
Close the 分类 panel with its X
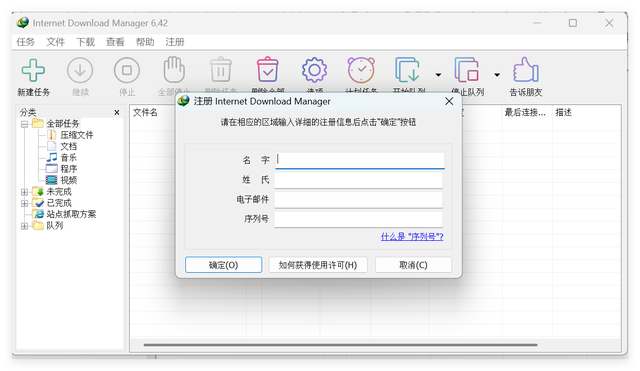pos(117,112)
